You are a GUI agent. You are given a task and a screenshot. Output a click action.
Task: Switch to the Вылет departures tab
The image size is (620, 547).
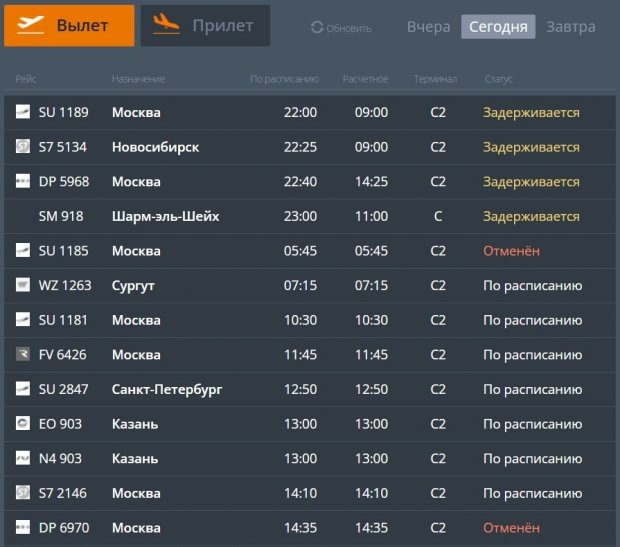click(69, 26)
